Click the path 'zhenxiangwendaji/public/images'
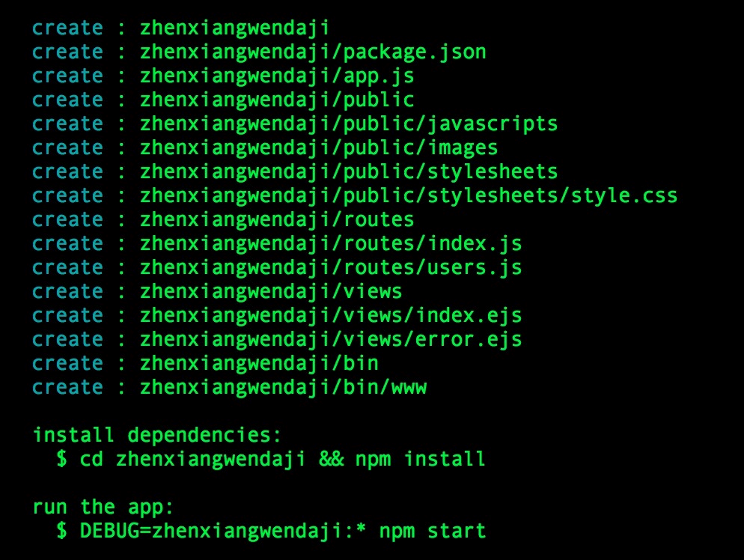The height and width of the screenshot is (560, 744). tap(319, 148)
